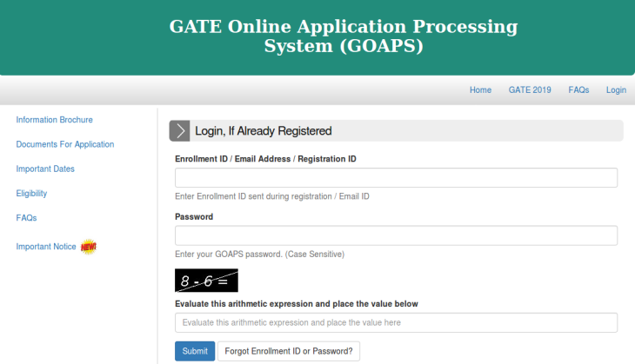This screenshot has width=635, height=364.
Task: Focus the Password input field
Action: coord(396,235)
